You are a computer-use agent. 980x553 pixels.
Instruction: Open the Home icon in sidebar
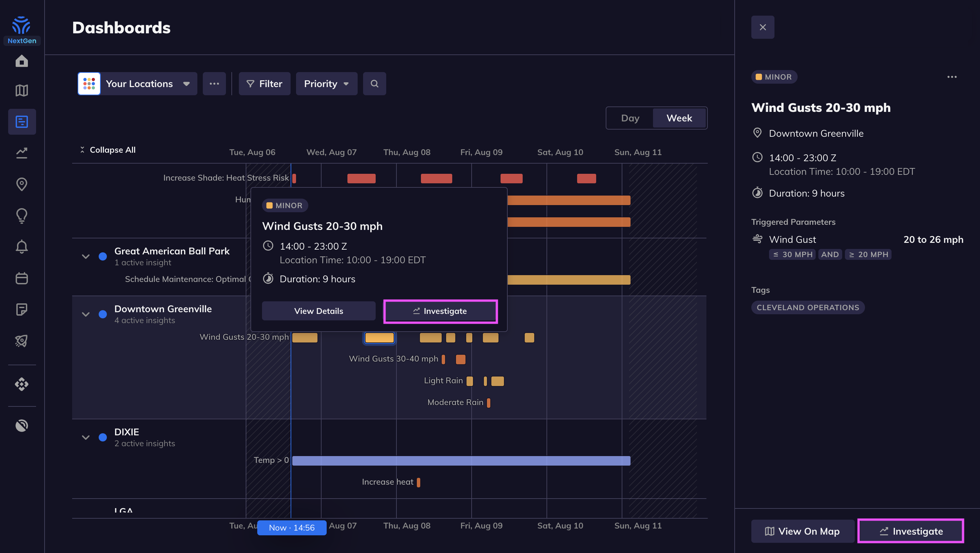pyautogui.click(x=22, y=61)
